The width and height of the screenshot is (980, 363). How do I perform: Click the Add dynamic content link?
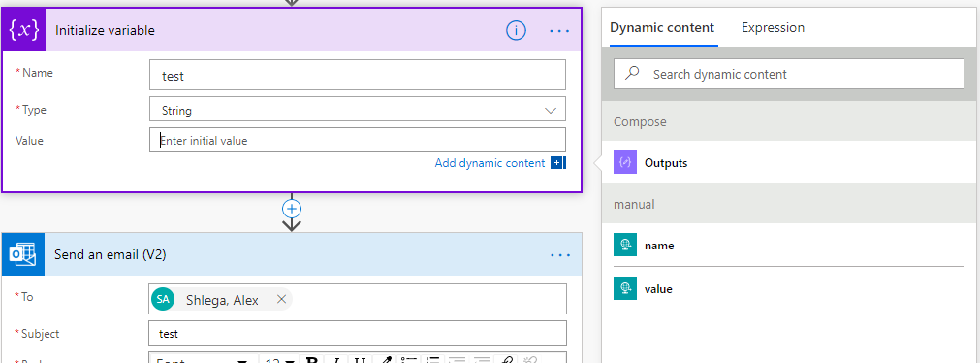click(x=490, y=163)
